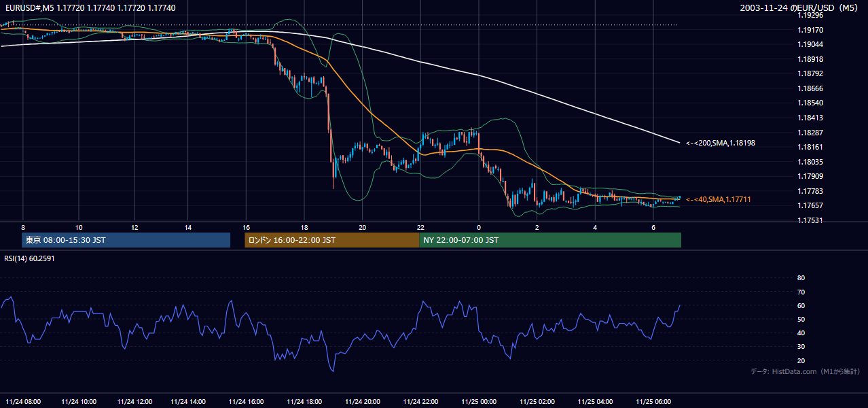Select the 40 SMA label 1.17711
868x408 pixels.
718,199
